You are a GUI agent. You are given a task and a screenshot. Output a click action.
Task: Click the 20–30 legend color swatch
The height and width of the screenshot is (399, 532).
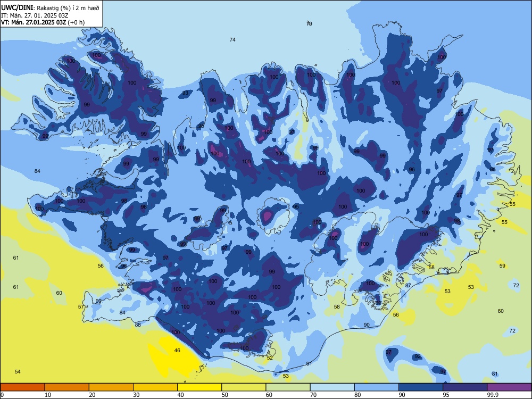point(111,387)
